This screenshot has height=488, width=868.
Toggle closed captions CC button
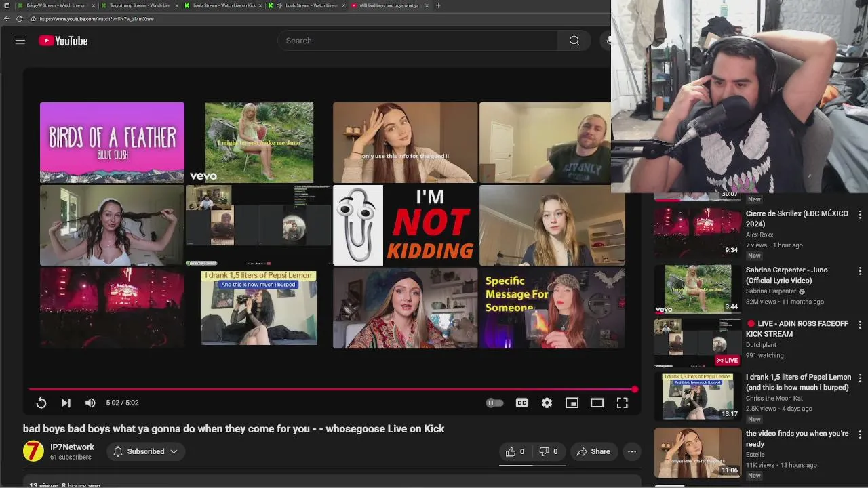[521, 403]
